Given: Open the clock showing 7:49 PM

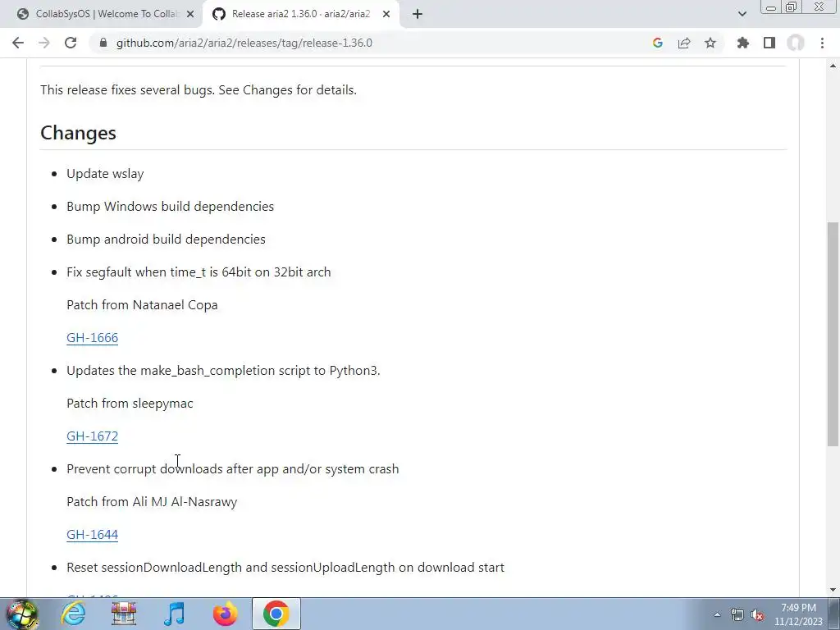Looking at the screenshot, I should coord(798,614).
